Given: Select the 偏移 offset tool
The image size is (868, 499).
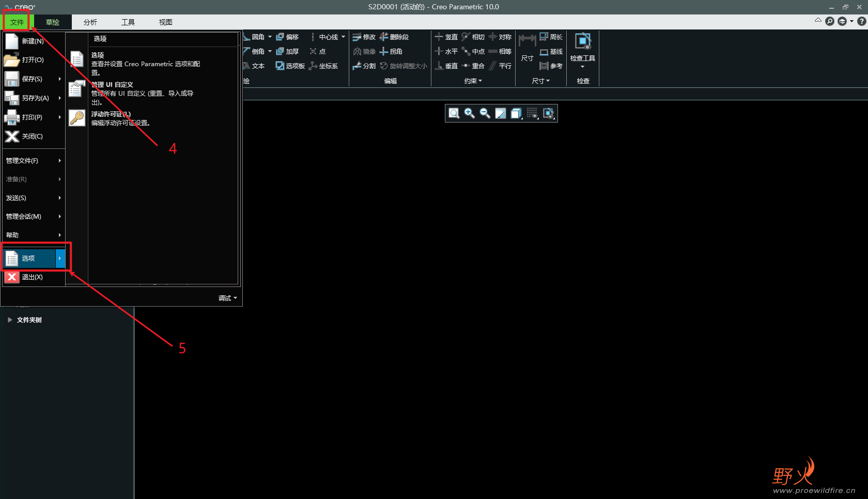Looking at the screenshot, I should (x=288, y=37).
